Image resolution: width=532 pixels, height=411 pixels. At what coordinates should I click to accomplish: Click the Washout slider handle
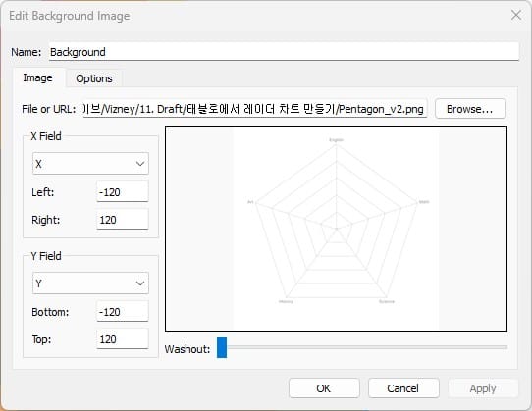222,347
